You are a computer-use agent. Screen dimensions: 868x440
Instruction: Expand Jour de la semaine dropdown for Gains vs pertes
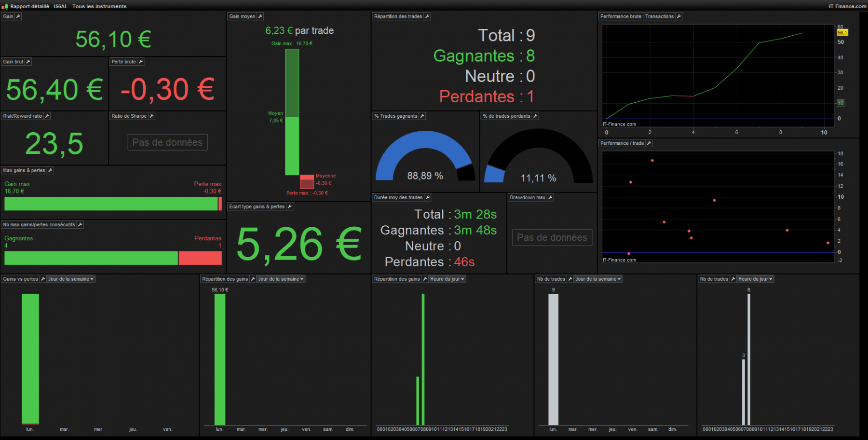pyautogui.click(x=70, y=279)
